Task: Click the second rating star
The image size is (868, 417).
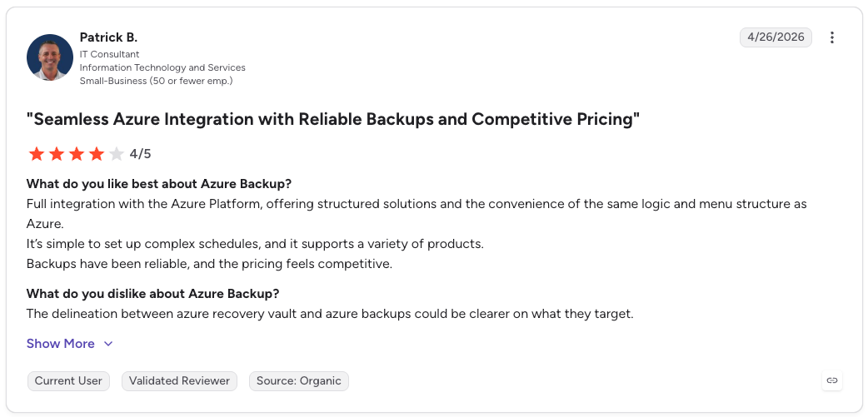Action: pyautogui.click(x=57, y=154)
